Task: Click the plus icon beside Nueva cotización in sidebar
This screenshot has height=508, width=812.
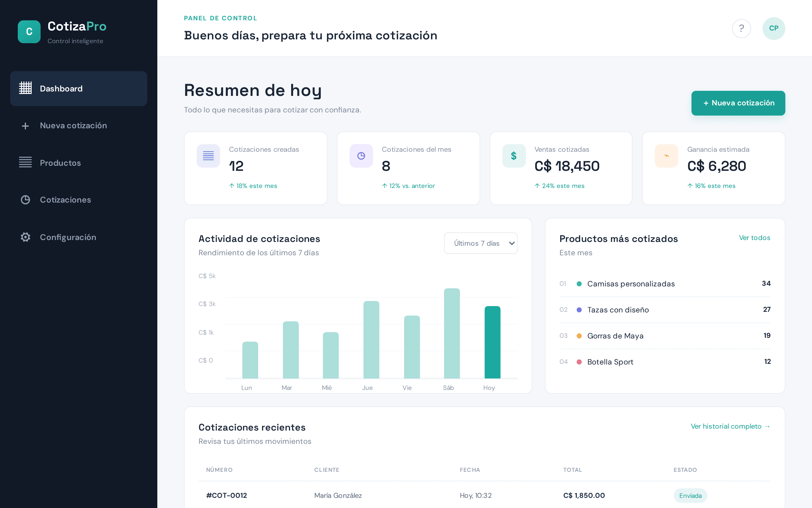Action: (x=25, y=126)
